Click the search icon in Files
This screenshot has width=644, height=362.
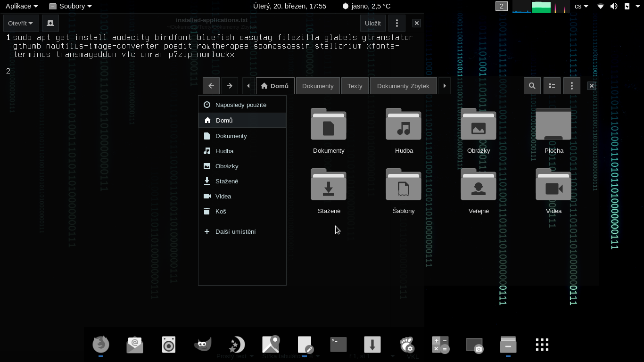[x=532, y=86]
